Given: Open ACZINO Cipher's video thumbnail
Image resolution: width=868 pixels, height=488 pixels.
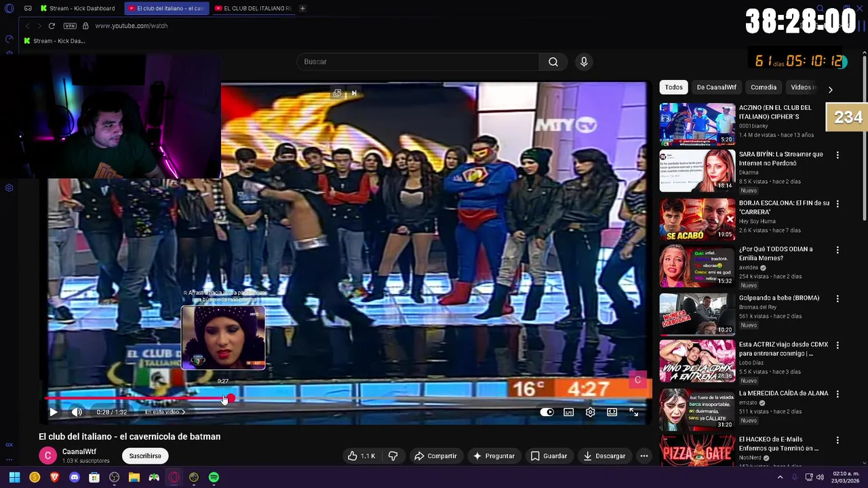Looking at the screenshot, I should click(x=697, y=124).
